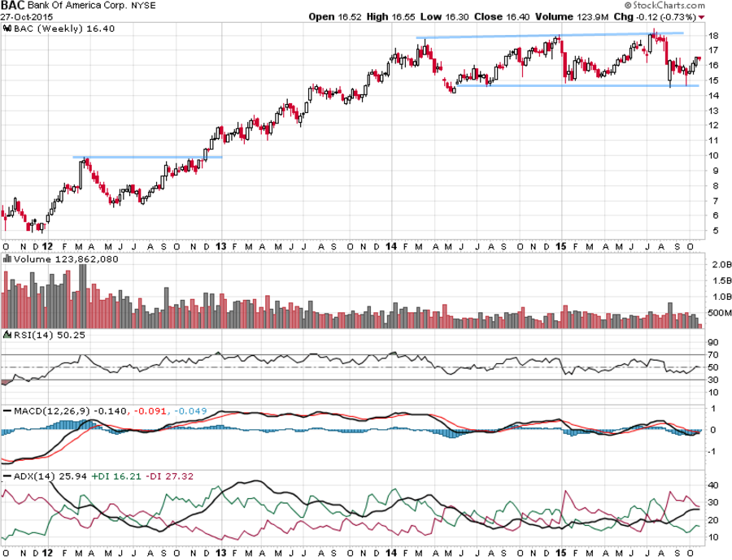
Task: Click the 'Low 16.30' value
Action: [444, 17]
